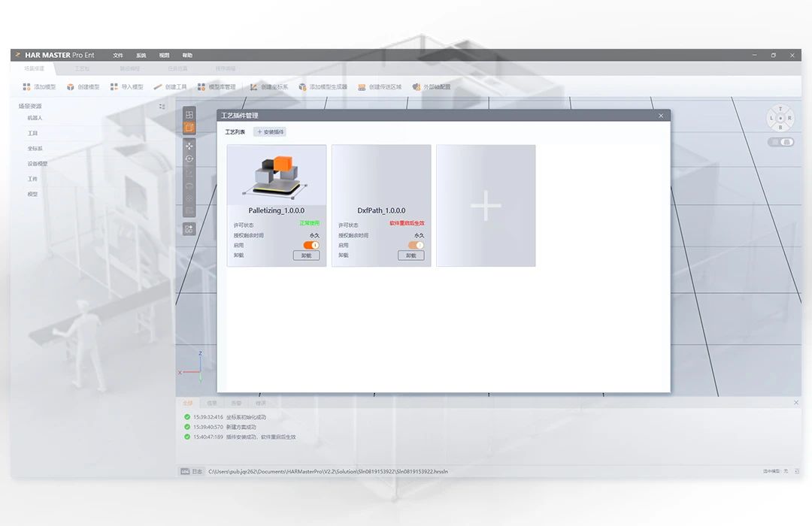Expand the 机器人 item in the scene resources
This screenshot has width=812, height=526.
coord(35,118)
